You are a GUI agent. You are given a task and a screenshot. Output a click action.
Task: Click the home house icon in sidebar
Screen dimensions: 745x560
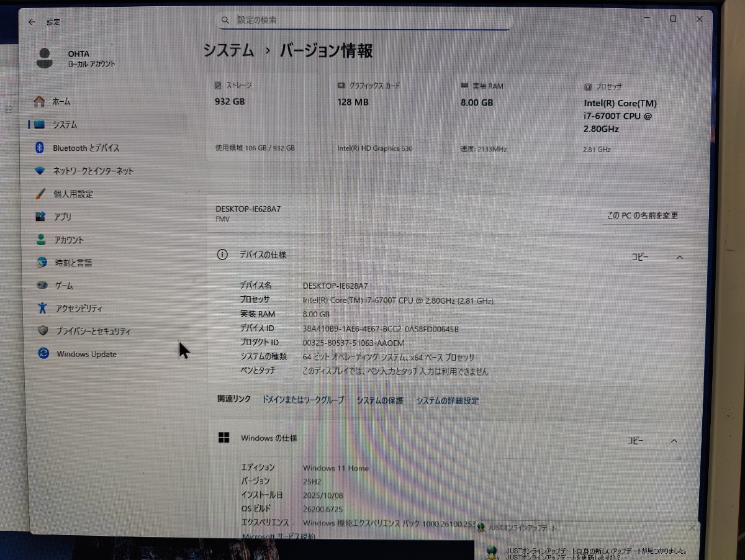(x=39, y=101)
